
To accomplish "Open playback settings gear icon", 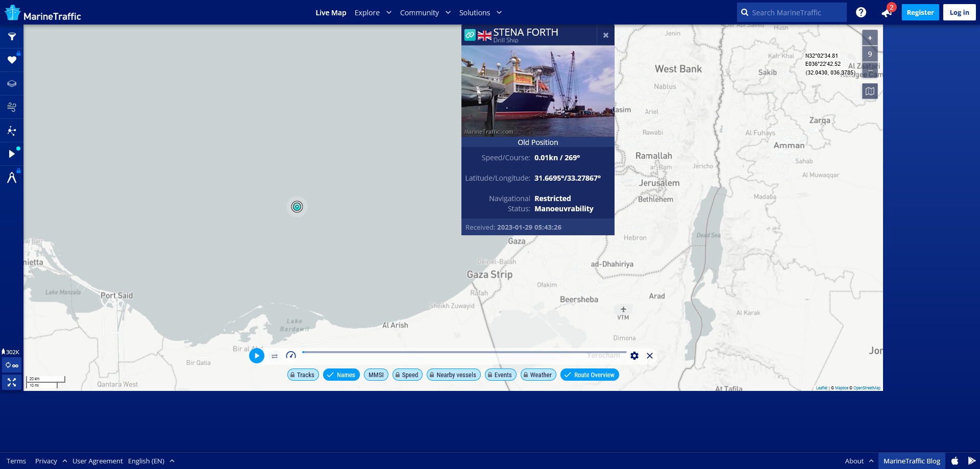I will tap(634, 356).
